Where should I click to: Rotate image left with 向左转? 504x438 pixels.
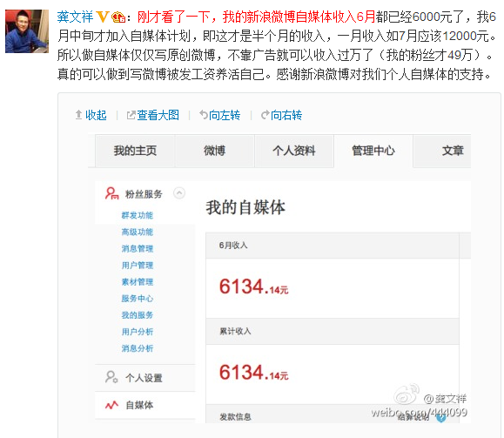pos(225,115)
